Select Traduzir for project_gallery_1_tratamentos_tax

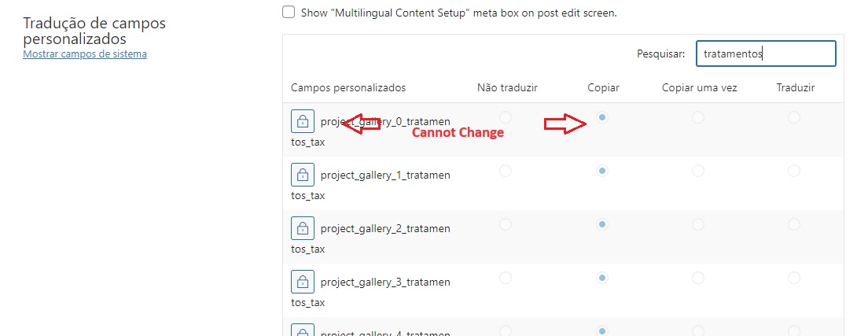[x=794, y=171]
